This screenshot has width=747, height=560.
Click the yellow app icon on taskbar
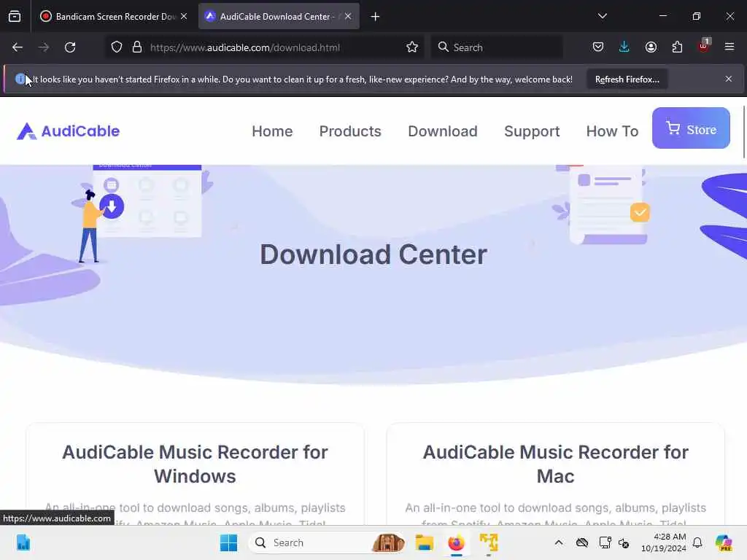[x=488, y=542]
